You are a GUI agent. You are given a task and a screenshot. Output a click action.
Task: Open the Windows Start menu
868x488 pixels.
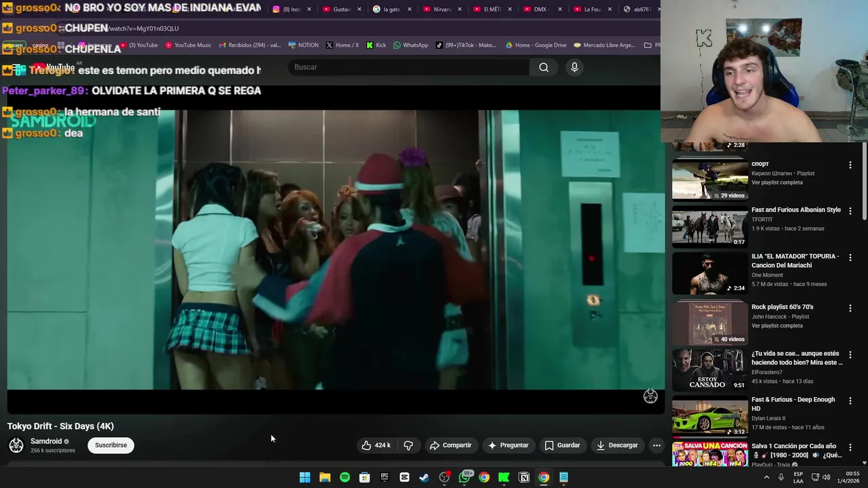pos(304,478)
